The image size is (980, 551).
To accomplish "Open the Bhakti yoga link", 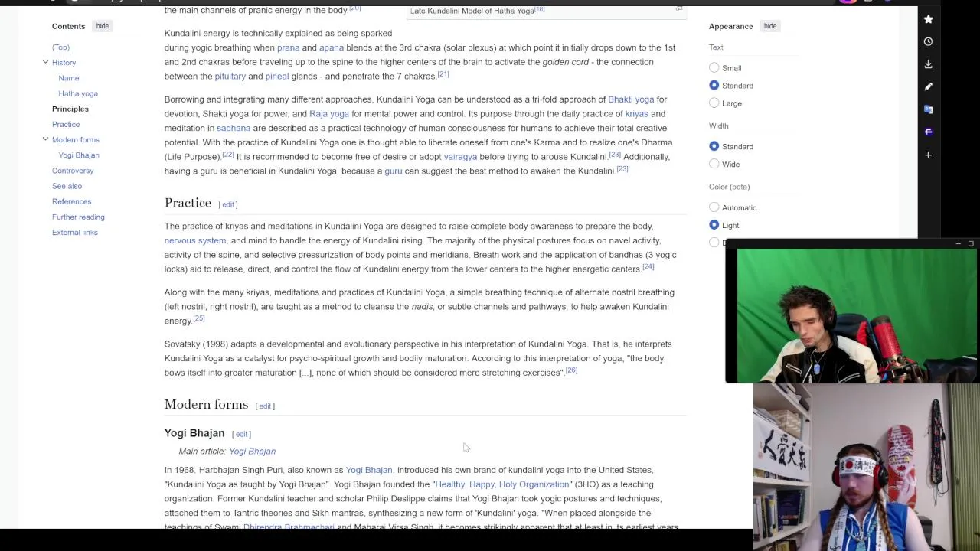I will pos(631,99).
